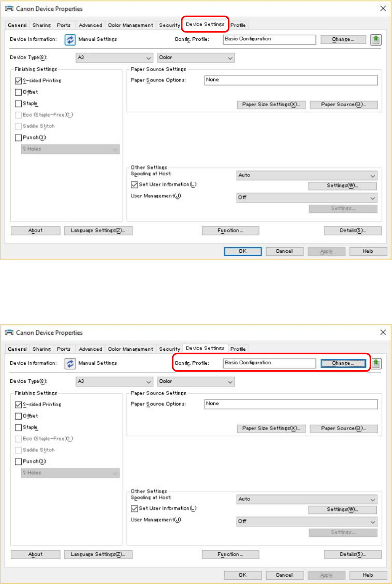The image size is (392, 584).
Task: Enable Offset checkbox in lower dialog
Action: pyautogui.click(x=18, y=416)
